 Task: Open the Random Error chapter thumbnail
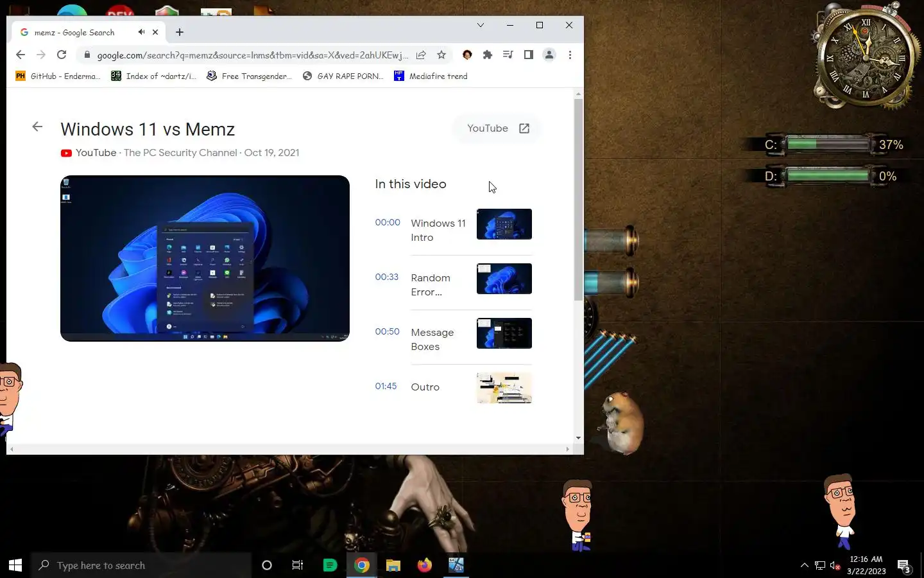coord(504,279)
